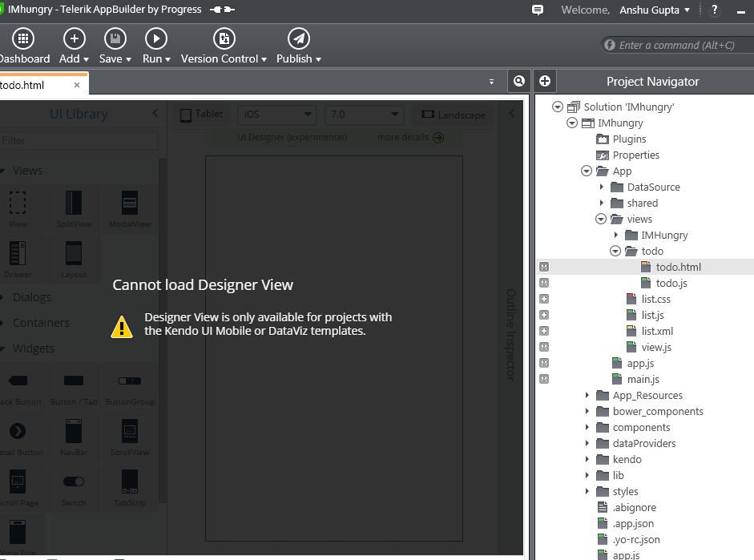The image size is (754, 560).
Task: Click the Publish paper plane icon
Action: tap(299, 38)
